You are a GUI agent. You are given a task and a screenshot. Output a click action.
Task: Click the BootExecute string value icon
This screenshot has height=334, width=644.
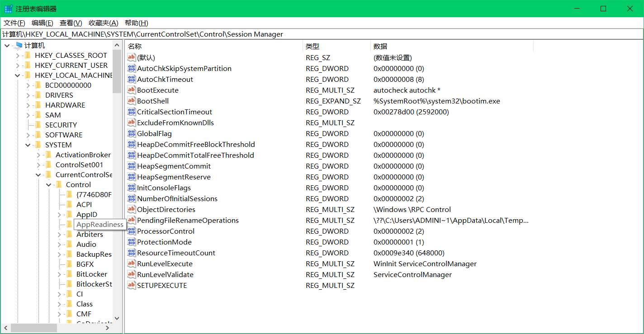[x=131, y=90]
